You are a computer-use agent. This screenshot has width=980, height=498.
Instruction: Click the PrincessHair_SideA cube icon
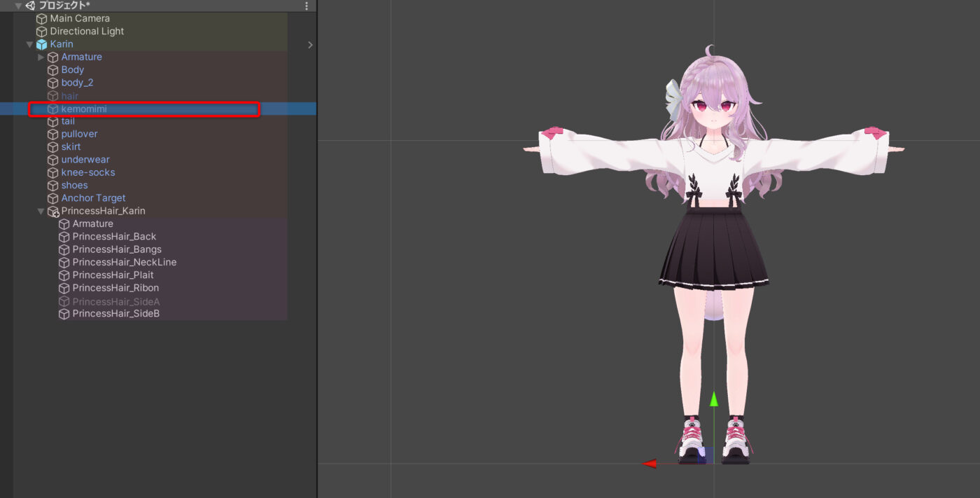(64, 301)
